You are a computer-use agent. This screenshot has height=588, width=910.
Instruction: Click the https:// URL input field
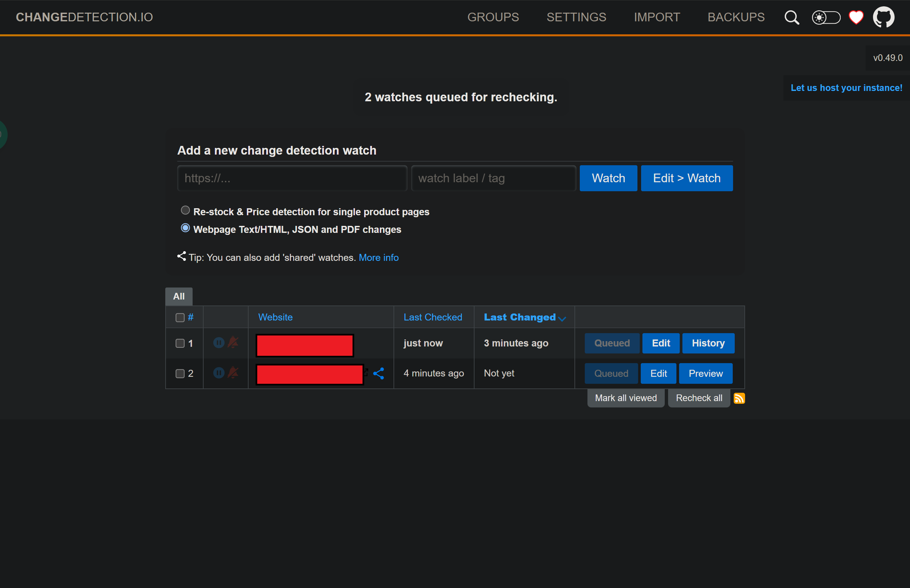(x=292, y=178)
